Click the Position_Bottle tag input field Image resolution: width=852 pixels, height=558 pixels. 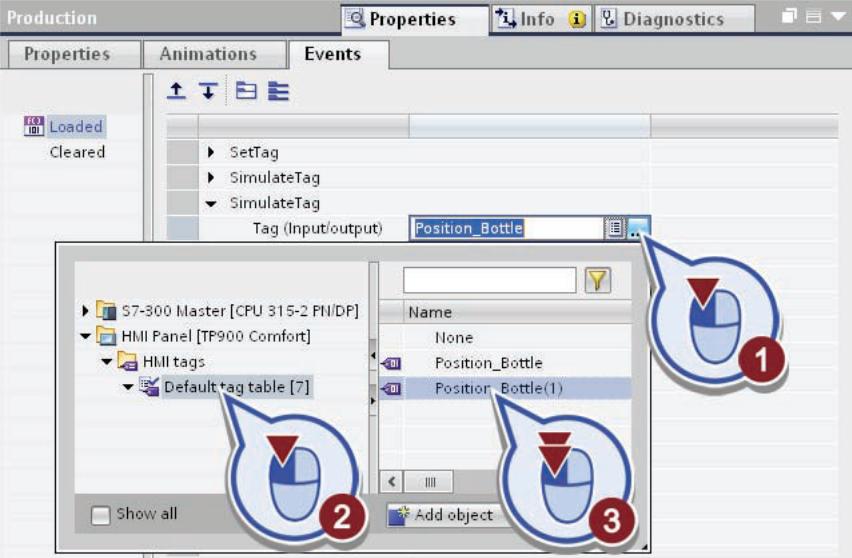pos(506,228)
